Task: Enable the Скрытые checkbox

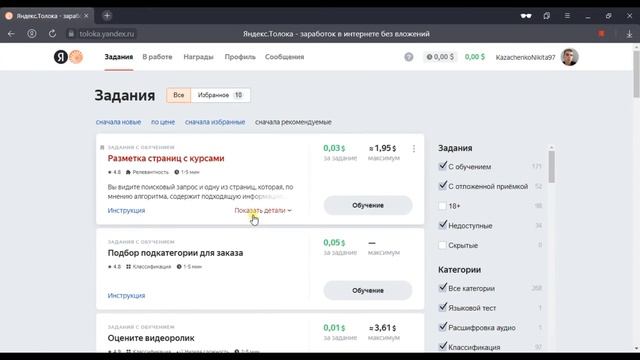Action: 442,245
